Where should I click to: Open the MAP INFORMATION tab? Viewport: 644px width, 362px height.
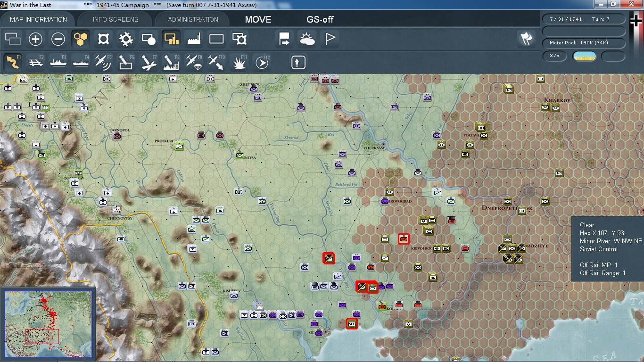pyautogui.click(x=38, y=19)
